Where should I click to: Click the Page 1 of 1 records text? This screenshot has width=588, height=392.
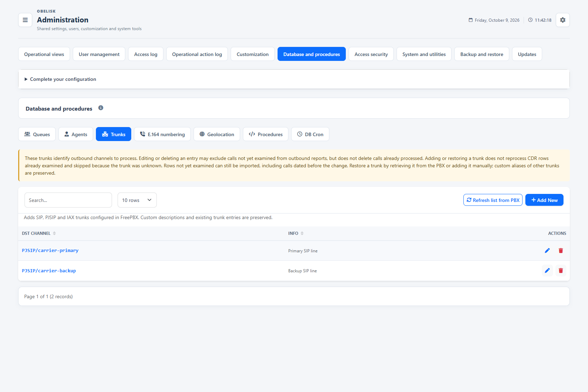point(48,296)
